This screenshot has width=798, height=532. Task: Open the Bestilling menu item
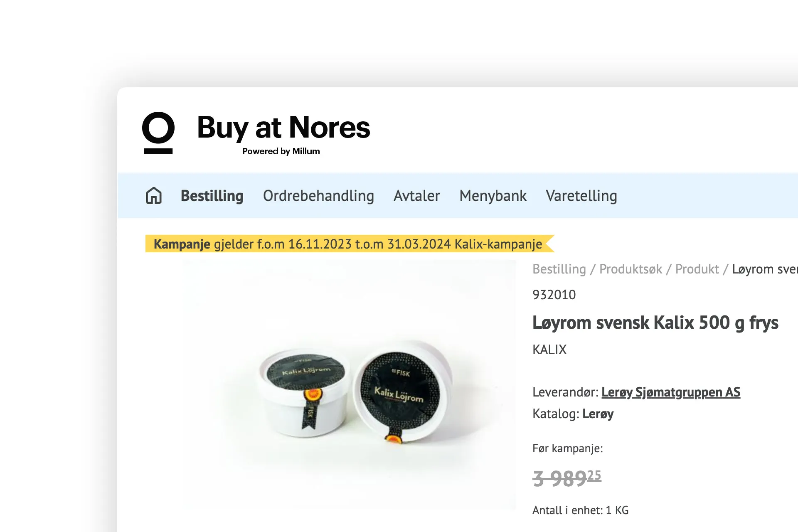212,196
